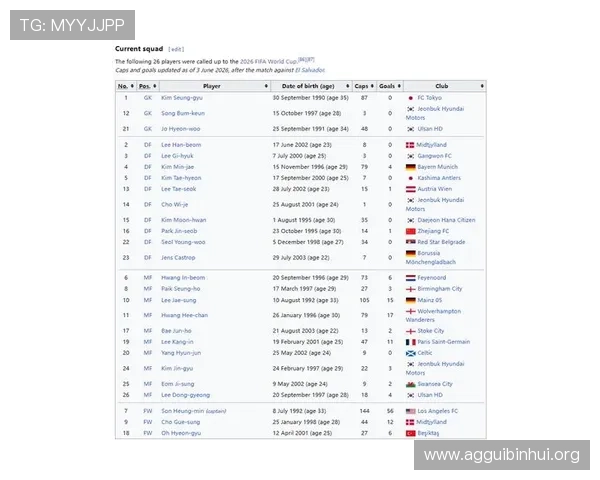Sort the table by the Goals column arrows
The height and width of the screenshot is (480, 600).
[x=399, y=86]
